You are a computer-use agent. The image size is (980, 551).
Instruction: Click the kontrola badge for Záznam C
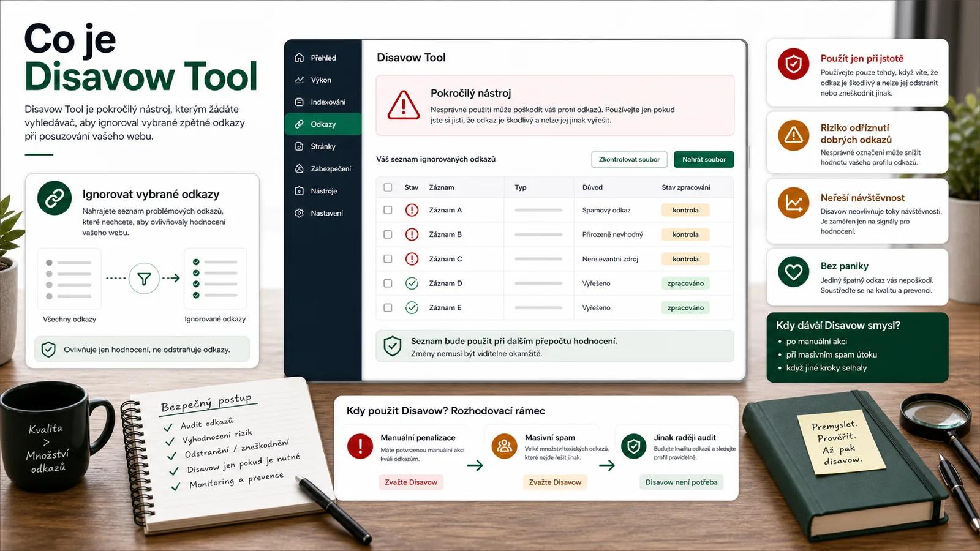point(685,259)
